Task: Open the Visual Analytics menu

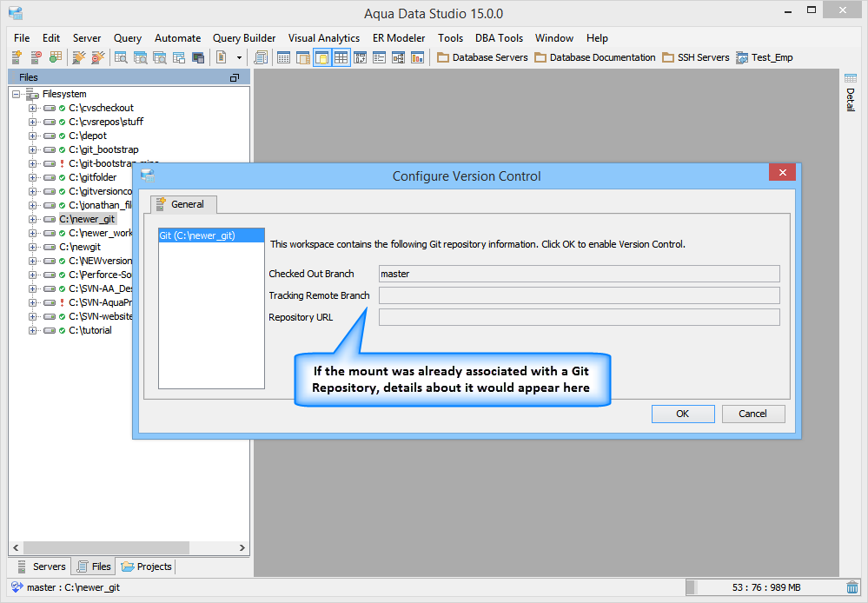Action: (x=324, y=38)
